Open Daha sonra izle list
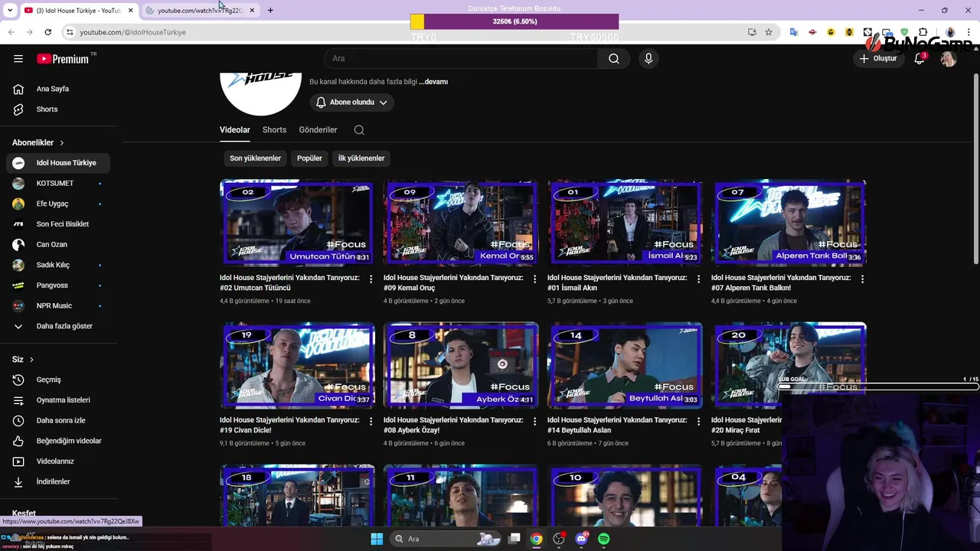The image size is (980, 551). point(58,421)
